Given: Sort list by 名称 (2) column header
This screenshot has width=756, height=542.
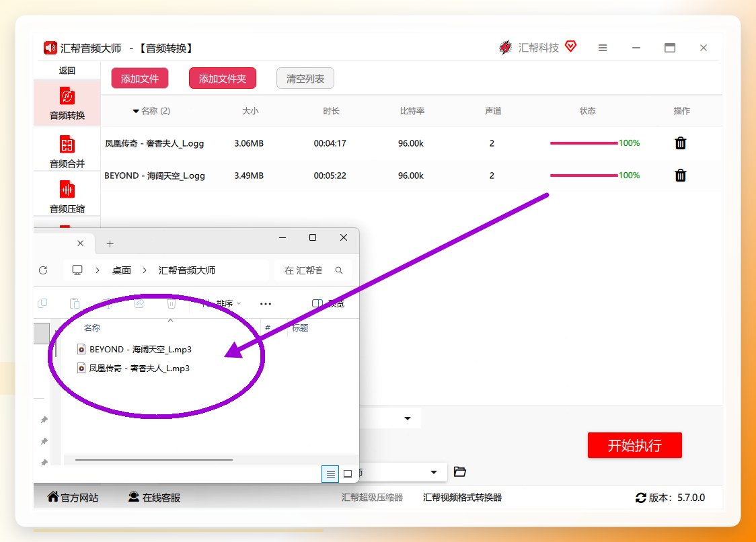Looking at the screenshot, I should [151, 111].
